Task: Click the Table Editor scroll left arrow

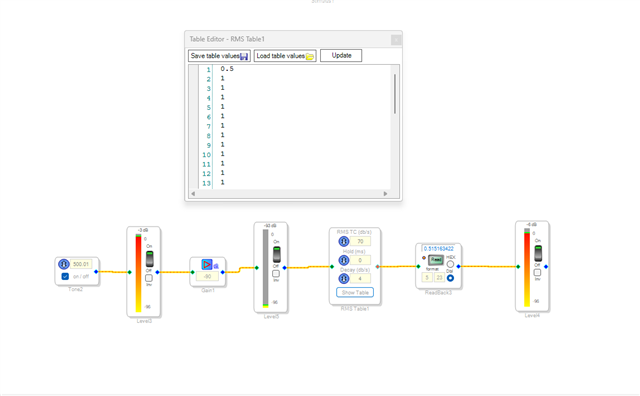Action: (193, 194)
